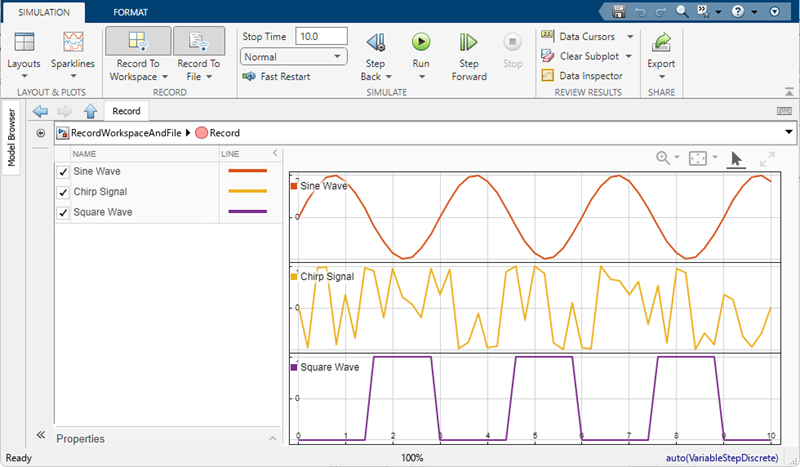The width and height of the screenshot is (800, 467).
Task: Open the Layouts gallery
Action: point(24,42)
